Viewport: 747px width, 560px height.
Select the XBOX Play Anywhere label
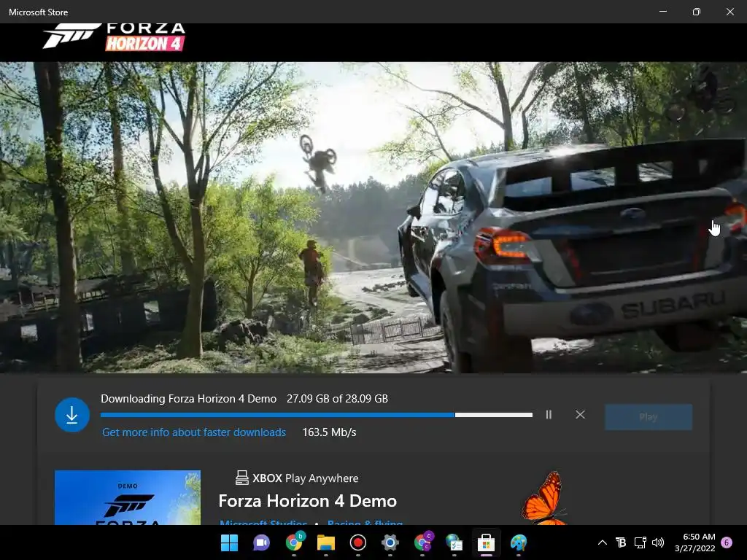tap(306, 478)
